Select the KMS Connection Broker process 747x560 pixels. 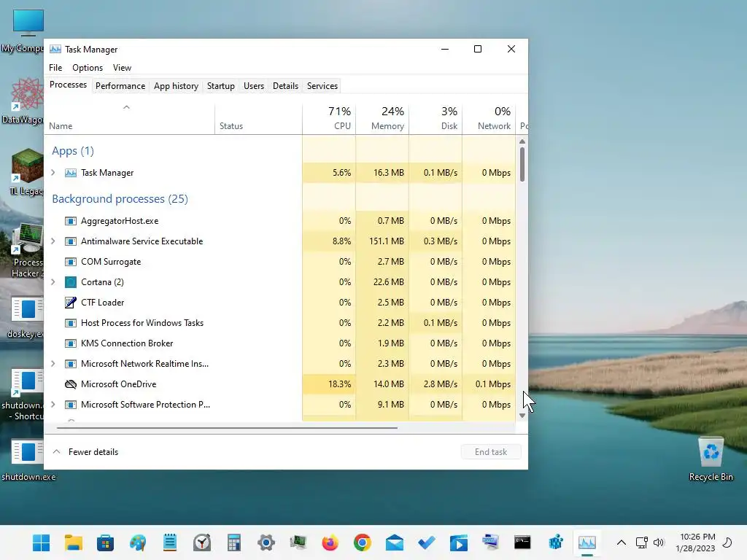coord(279,343)
